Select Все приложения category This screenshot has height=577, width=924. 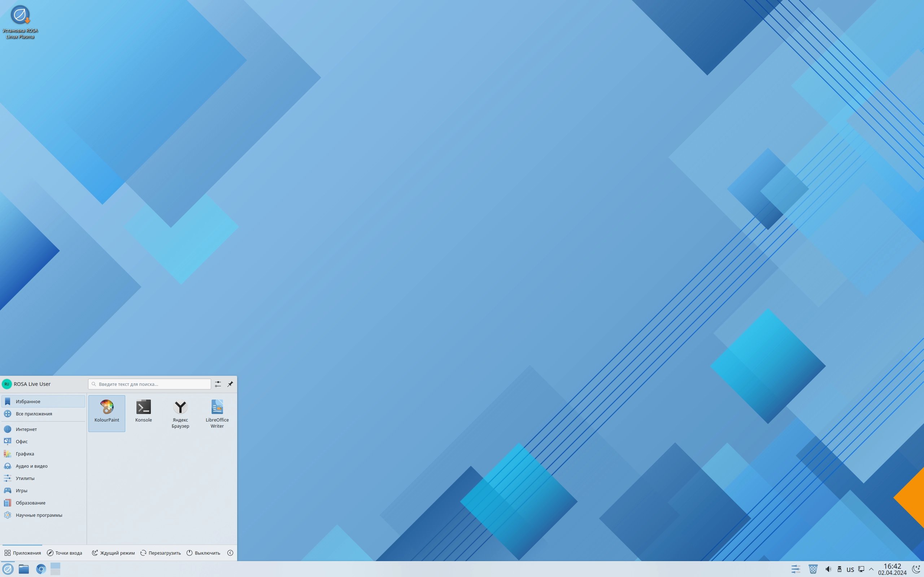[x=34, y=414]
